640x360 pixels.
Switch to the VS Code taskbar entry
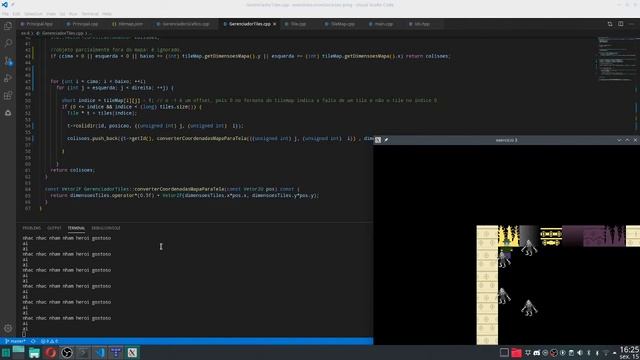100,353
